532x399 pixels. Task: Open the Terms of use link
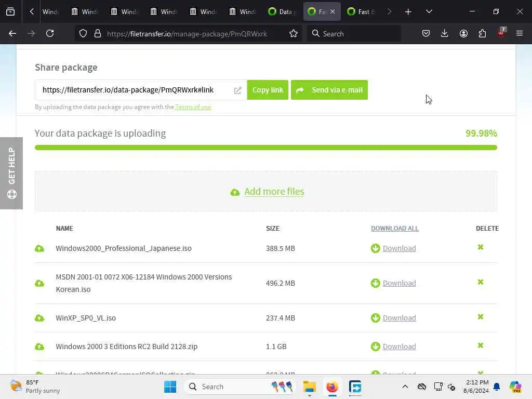click(x=193, y=107)
